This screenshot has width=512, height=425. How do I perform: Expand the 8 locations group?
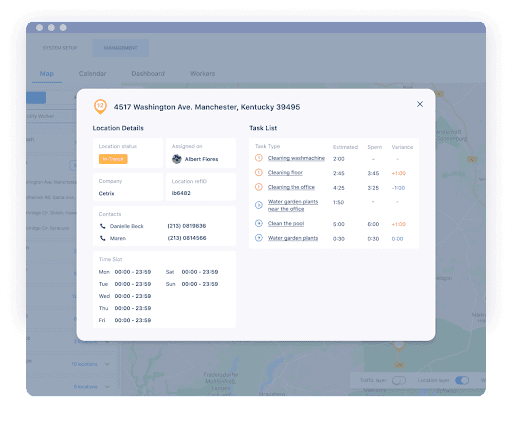pyautogui.click(x=107, y=387)
